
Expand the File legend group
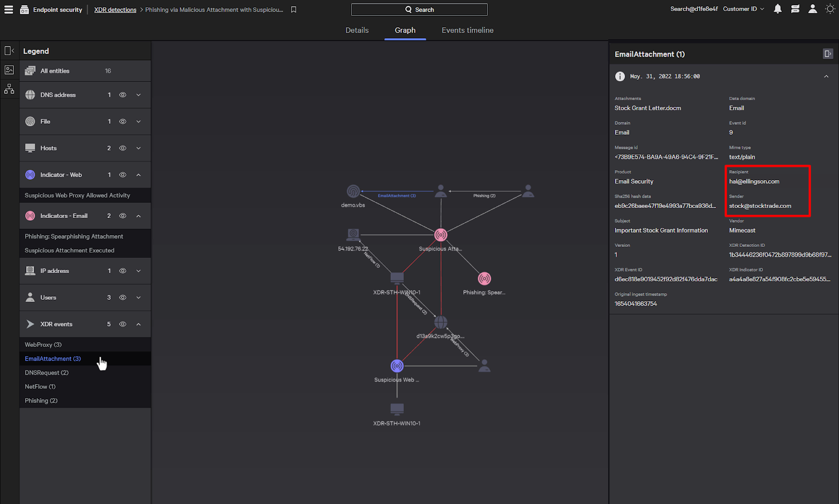point(138,122)
